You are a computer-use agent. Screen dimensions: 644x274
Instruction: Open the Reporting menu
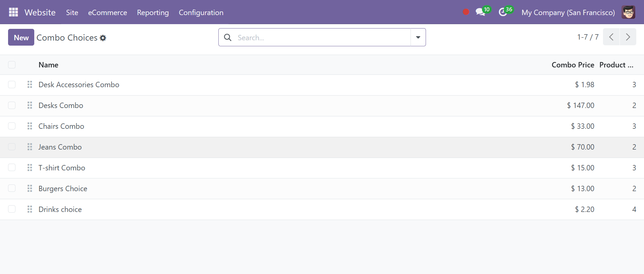click(x=153, y=12)
